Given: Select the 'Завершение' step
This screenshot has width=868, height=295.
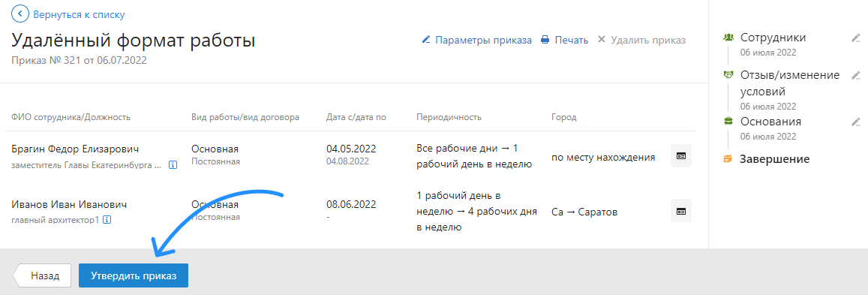Looking at the screenshot, I should 774,159.
